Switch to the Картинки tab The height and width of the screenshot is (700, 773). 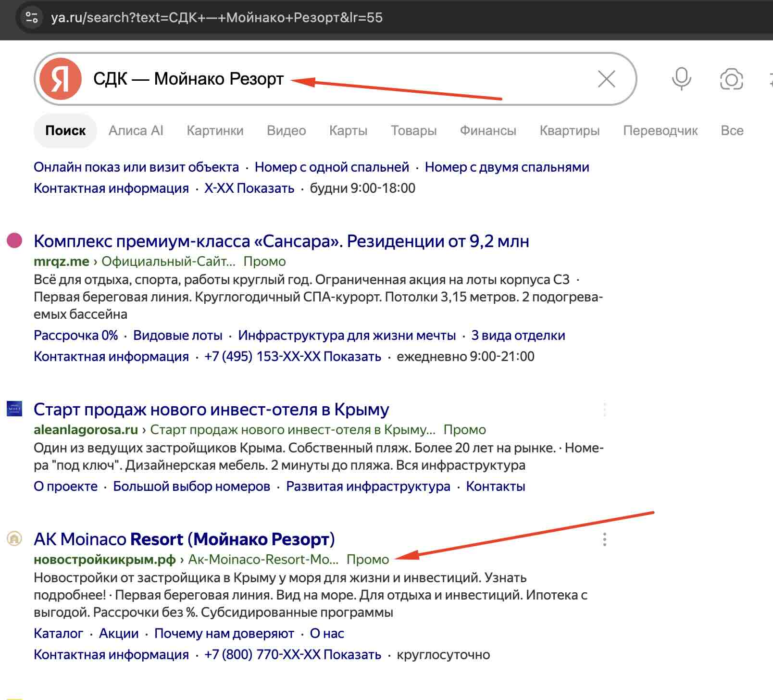click(215, 131)
